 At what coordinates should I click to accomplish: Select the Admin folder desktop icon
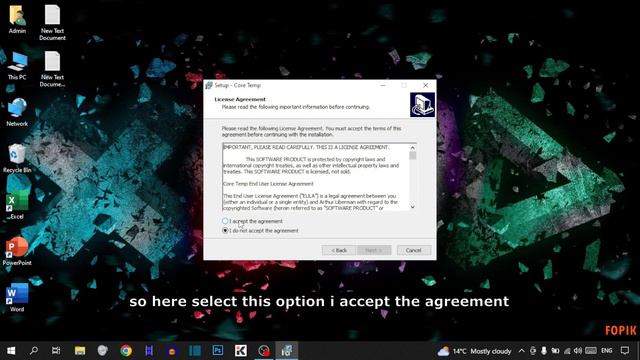pyautogui.click(x=17, y=19)
